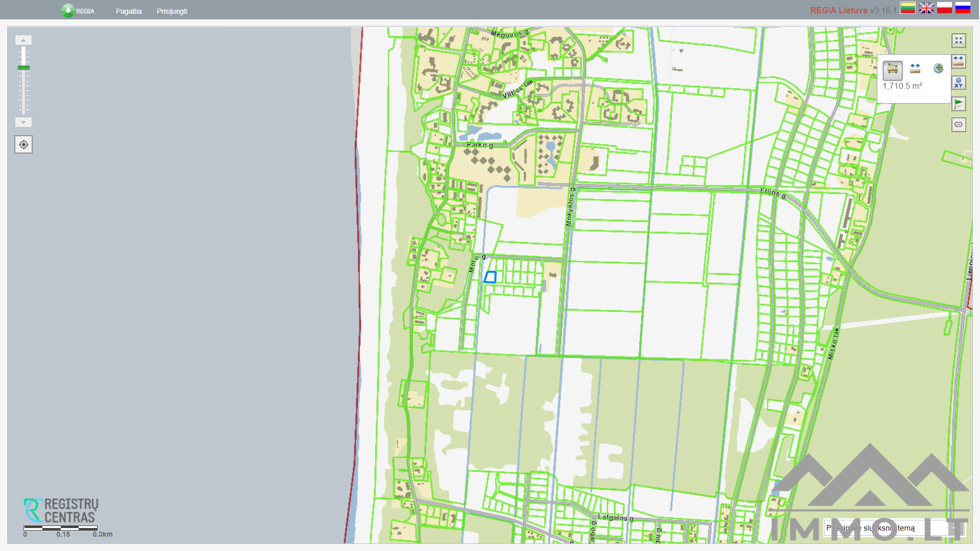Viewport: 980px width, 551px height.
Task: Zoom out with the bottom arrow
Action: [x=23, y=122]
